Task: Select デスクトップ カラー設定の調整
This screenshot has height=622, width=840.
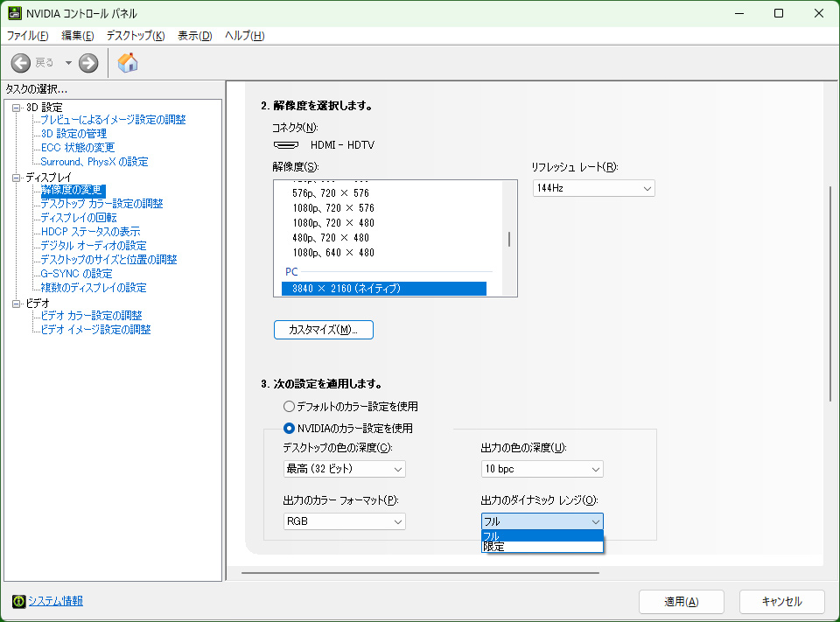Action: pyautogui.click(x=101, y=204)
